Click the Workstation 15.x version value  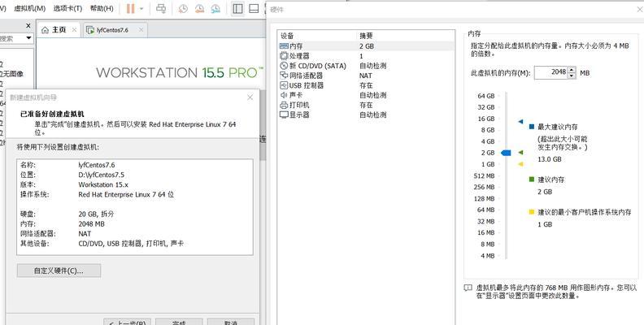pyautogui.click(x=103, y=184)
